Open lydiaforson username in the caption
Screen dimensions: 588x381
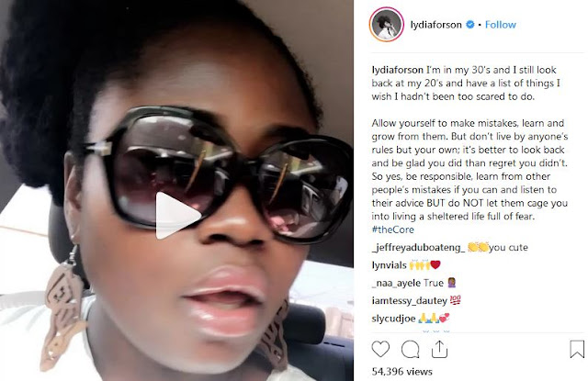[x=397, y=70]
